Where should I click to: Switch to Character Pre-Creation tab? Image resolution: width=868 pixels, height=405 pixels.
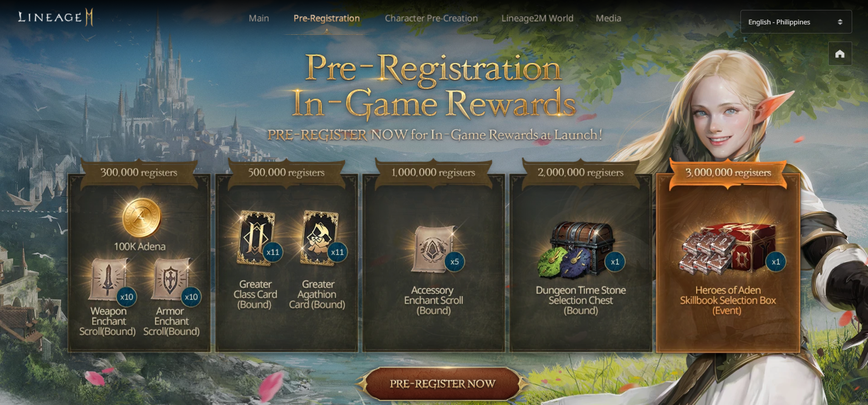(431, 18)
